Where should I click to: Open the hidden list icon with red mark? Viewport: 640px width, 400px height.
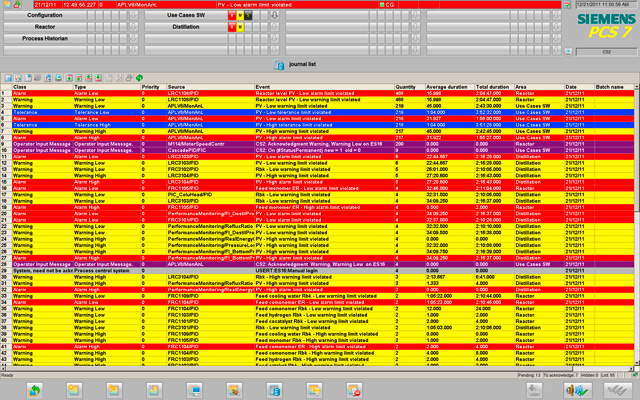pos(355,389)
